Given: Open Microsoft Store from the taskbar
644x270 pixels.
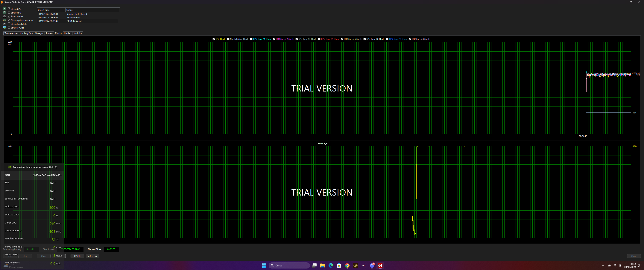Looking at the screenshot, I should coord(339,265).
